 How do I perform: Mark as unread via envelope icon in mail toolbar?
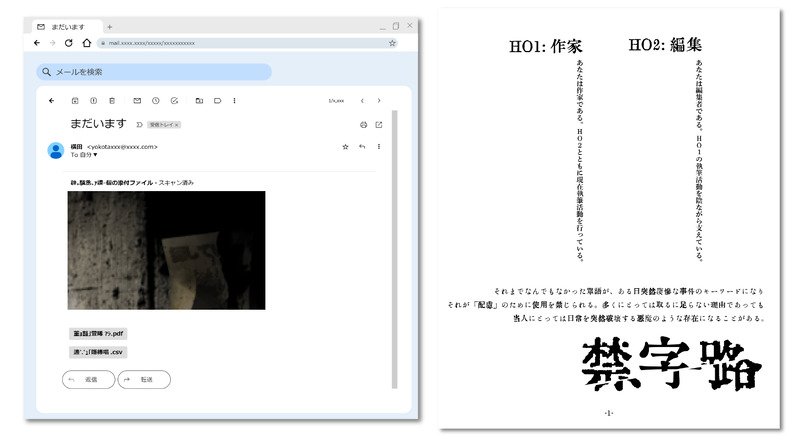point(137,101)
